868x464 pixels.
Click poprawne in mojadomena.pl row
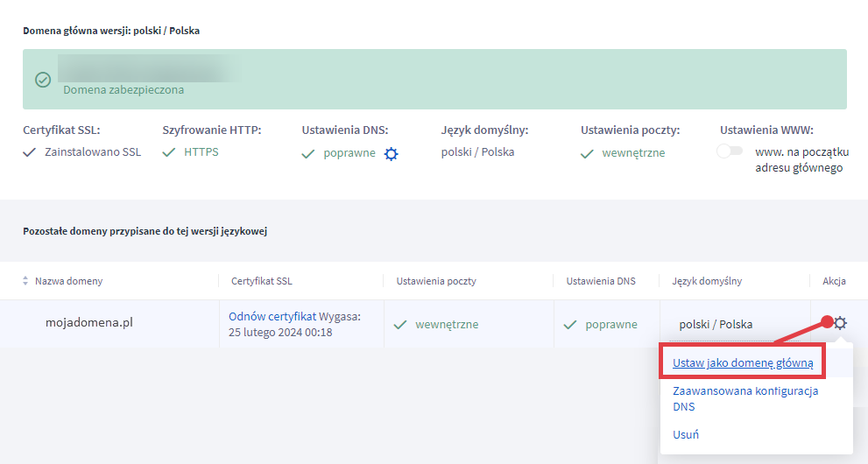tap(611, 325)
